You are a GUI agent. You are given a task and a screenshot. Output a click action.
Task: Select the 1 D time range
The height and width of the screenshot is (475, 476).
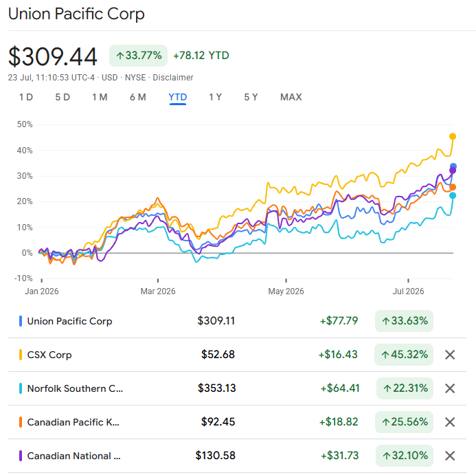click(x=26, y=97)
